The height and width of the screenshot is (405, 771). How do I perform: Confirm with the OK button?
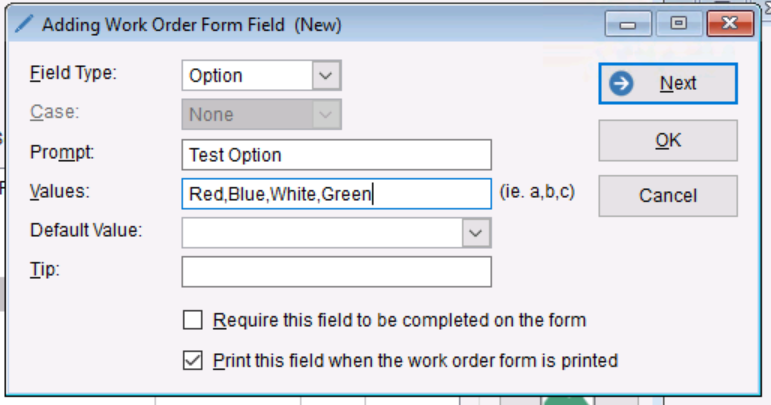(x=667, y=141)
